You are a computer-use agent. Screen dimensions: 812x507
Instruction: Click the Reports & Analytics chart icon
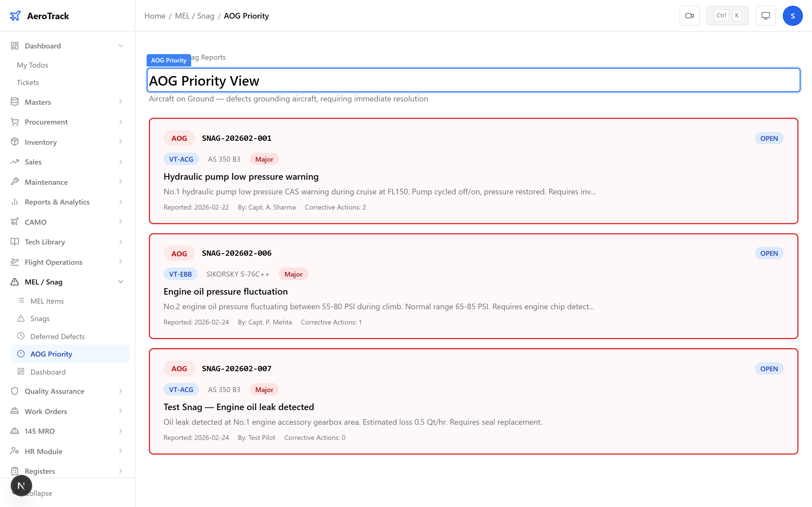(x=15, y=201)
